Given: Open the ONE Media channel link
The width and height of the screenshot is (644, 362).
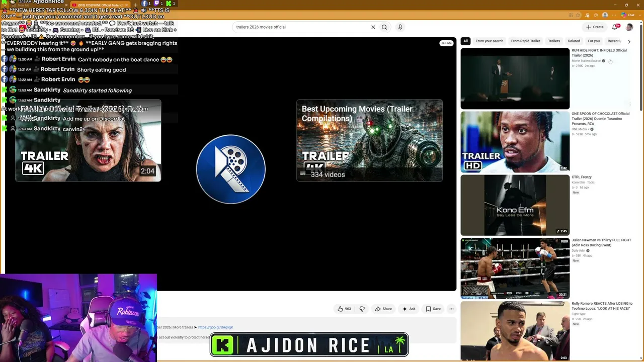Looking at the screenshot, I should point(580,129).
